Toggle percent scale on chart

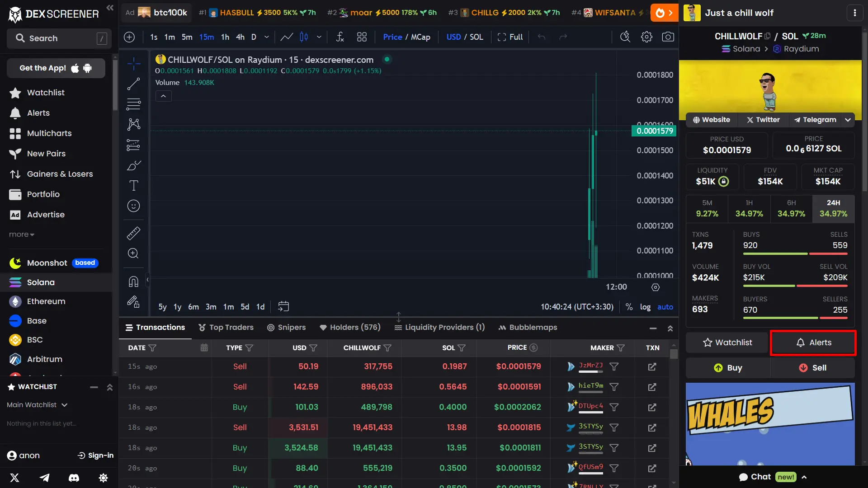coord(629,307)
